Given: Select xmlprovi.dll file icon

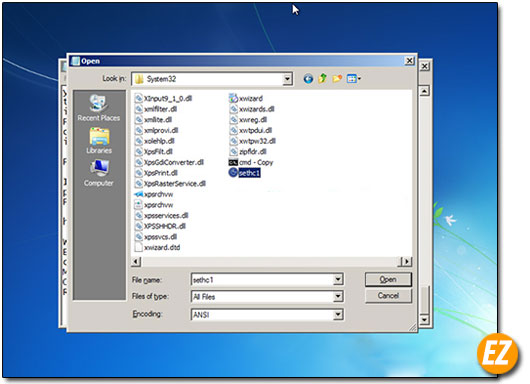Looking at the screenshot, I should click(139, 130).
